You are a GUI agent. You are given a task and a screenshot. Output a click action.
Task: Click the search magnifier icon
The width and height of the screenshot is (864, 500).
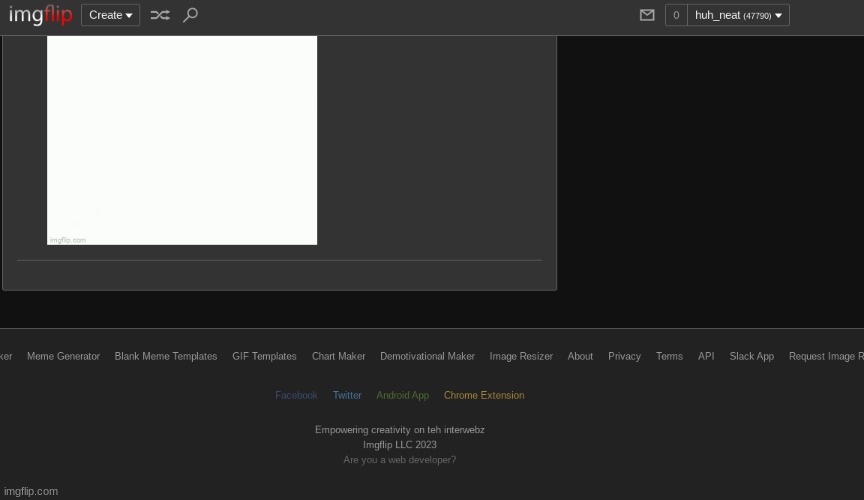pos(190,15)
